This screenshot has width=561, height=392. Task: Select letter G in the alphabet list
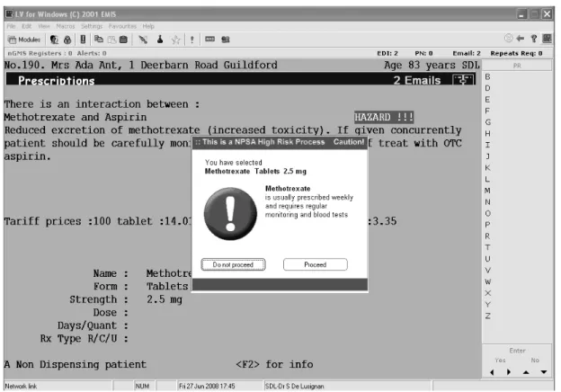tap(487, 122)
